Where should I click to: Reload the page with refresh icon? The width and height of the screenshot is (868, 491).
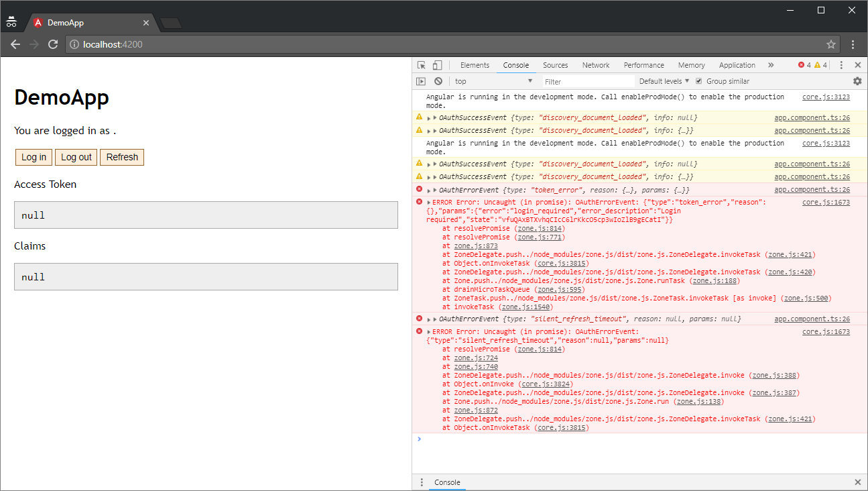53,44
